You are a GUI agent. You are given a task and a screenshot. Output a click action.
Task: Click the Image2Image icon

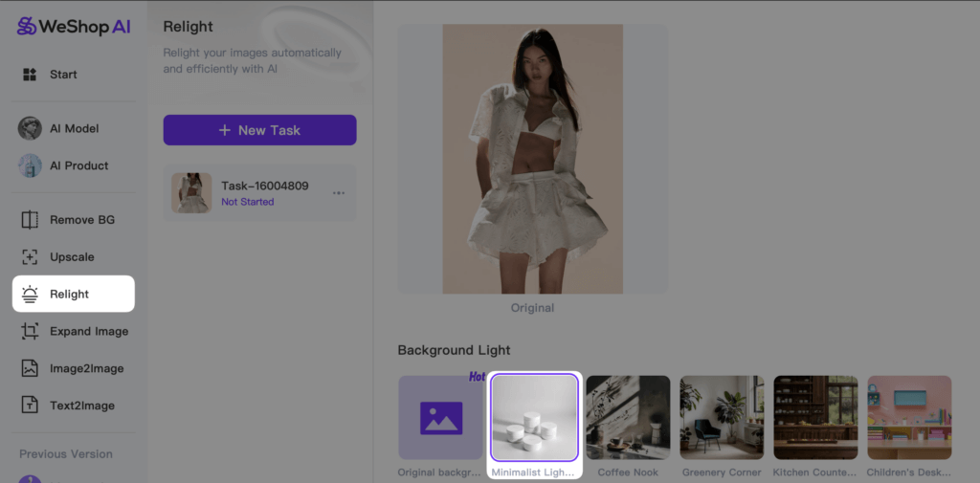pyautogui.click(x=30, y=368)
